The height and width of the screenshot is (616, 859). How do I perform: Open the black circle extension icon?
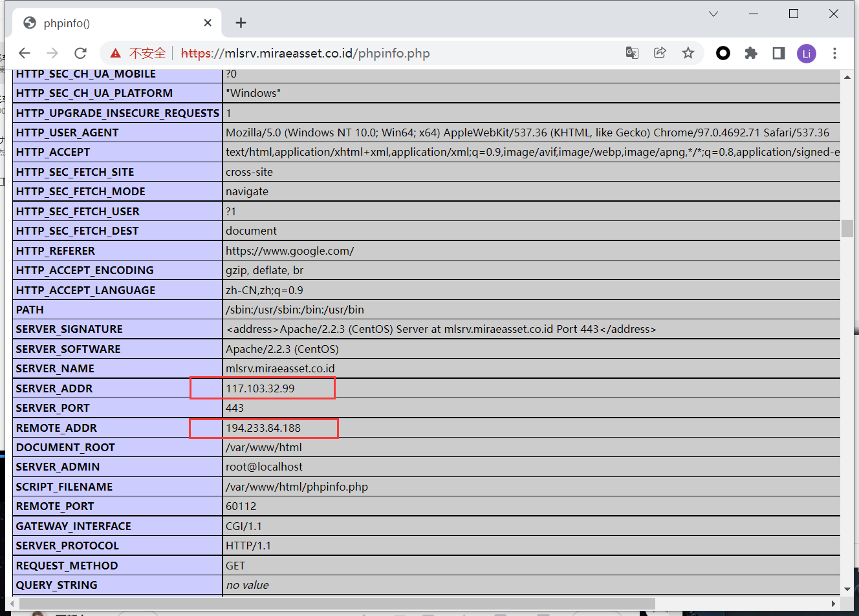coord(723,53)
